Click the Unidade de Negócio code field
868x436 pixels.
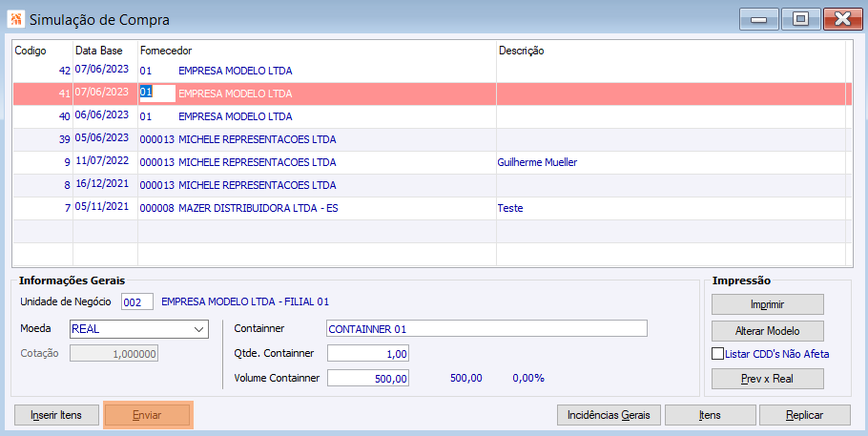(x=137, y=301)
